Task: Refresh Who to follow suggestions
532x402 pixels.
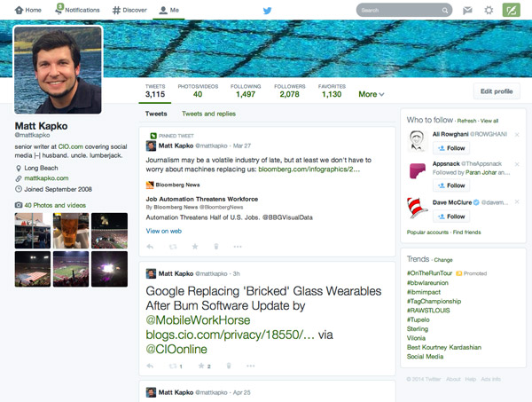Action: click(x=466, y=121)
